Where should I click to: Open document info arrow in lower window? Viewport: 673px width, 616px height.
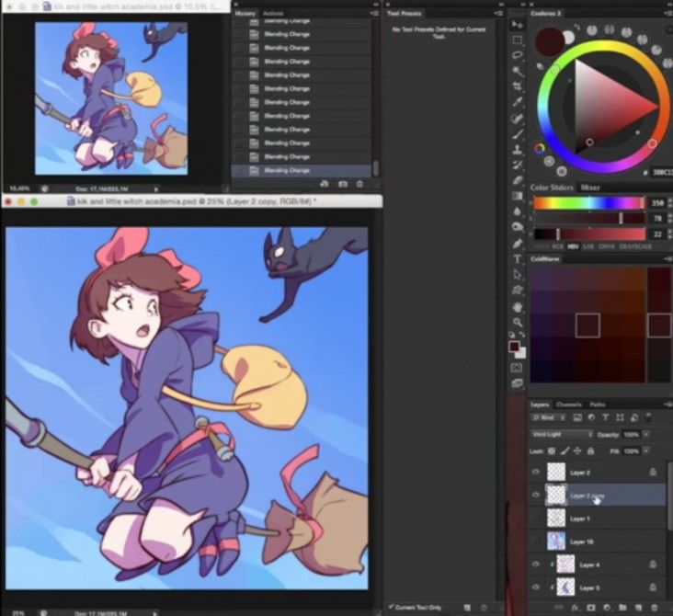point(155,613)
